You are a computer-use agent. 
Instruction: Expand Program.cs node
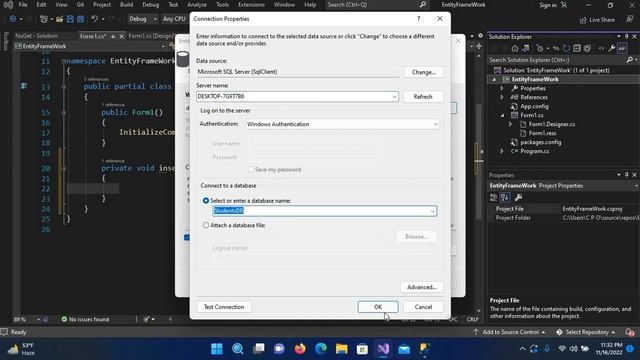pos(502,151)
